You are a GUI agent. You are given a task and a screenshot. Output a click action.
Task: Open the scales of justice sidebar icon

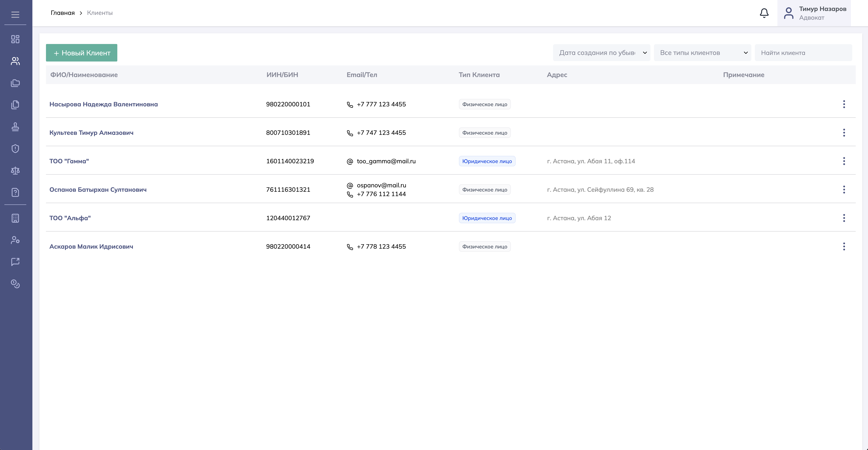tap(15, 171)
